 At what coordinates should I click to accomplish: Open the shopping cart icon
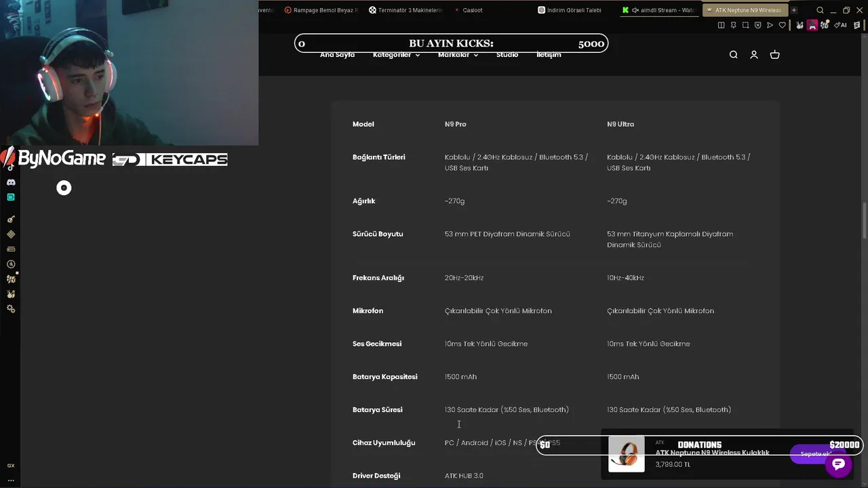[774, 55]
